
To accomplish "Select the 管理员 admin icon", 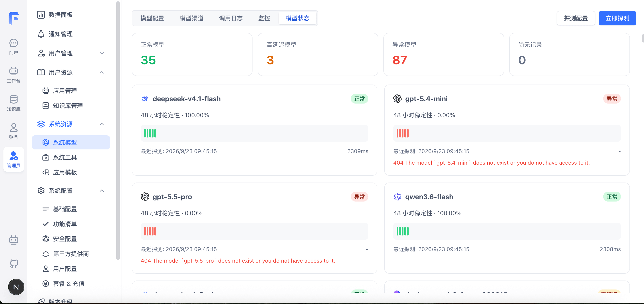I will click(13, 159).
